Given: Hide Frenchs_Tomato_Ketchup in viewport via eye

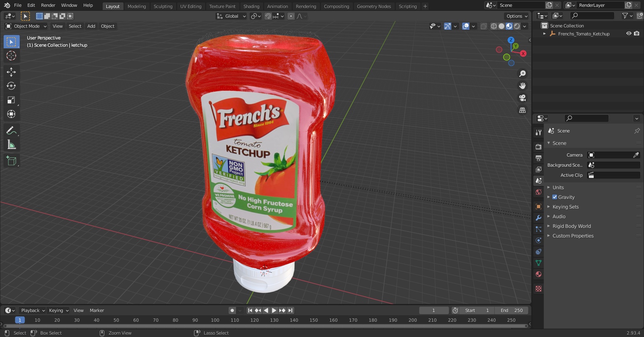Looking at the screenshot, I should click(x=629, y=34).
